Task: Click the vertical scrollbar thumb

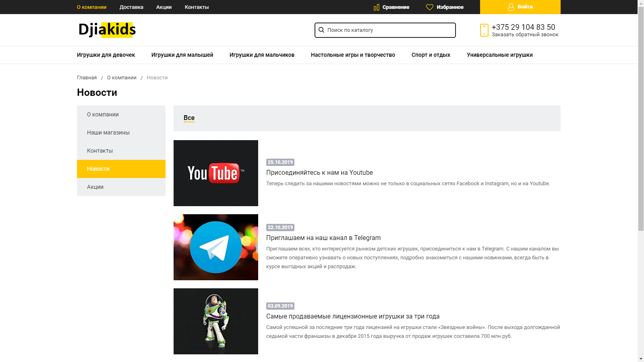Action: tap(641, 119)
